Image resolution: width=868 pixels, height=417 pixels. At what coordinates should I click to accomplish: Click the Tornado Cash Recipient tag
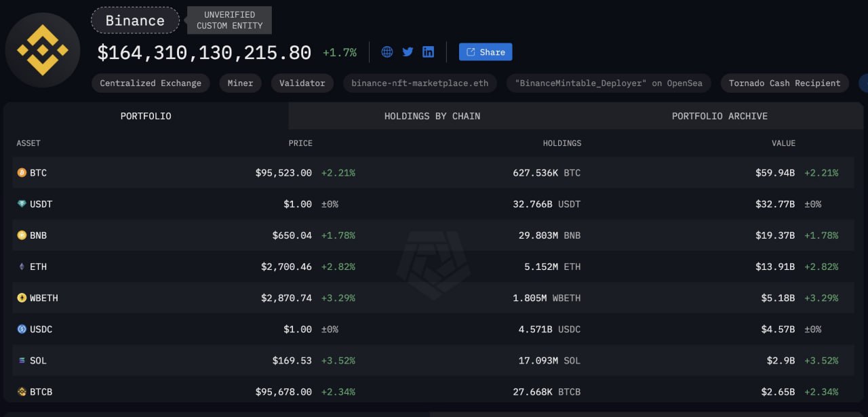(785, 83)
